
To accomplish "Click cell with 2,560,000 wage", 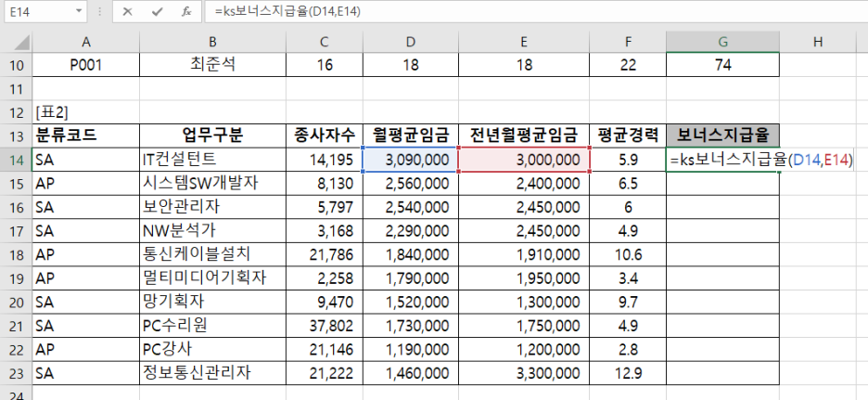I will 411,184.
